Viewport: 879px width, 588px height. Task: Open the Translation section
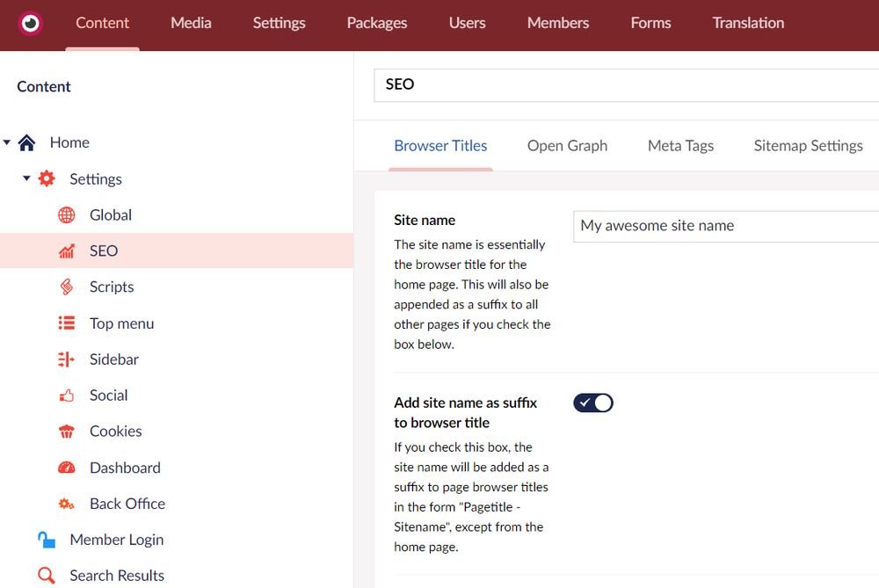point(748,23)
